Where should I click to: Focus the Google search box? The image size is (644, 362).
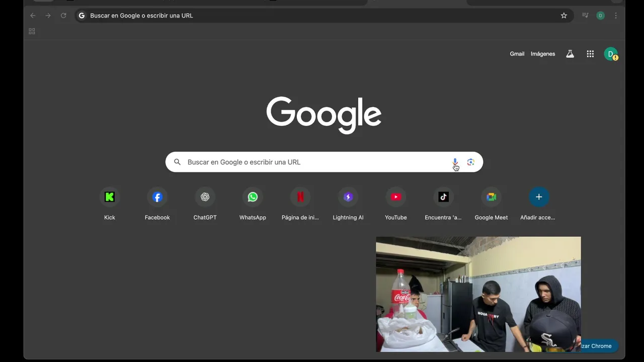tap(324, 162)
